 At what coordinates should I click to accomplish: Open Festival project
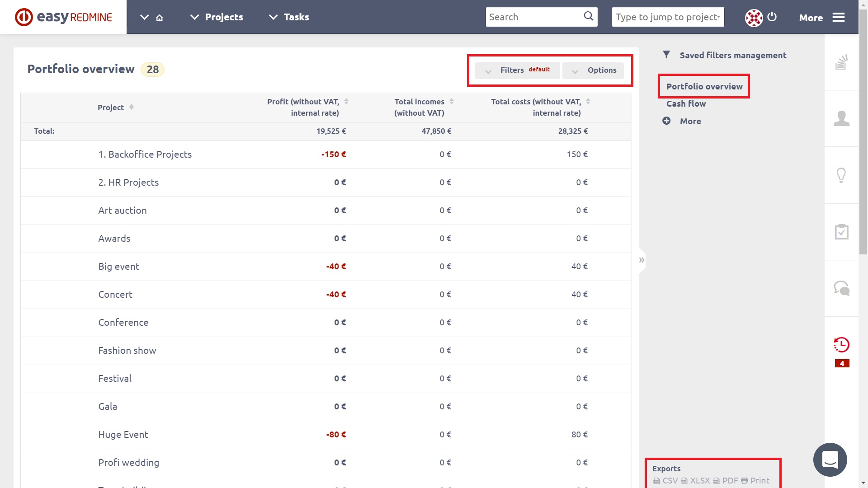click(x=115, y=379)
